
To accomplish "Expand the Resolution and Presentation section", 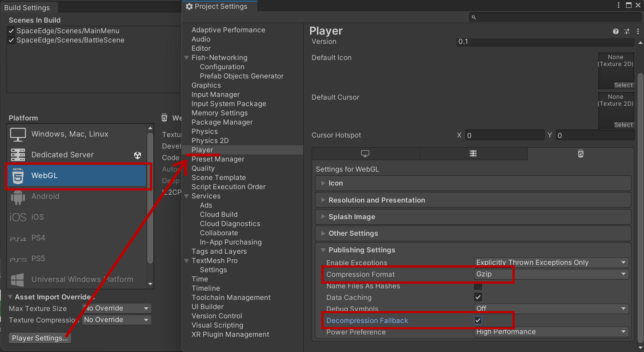I will click(x=377, y=200).
